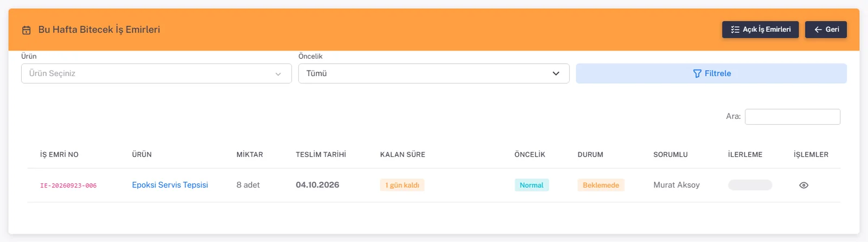Sort by the DURUM column header

(590, 155)
